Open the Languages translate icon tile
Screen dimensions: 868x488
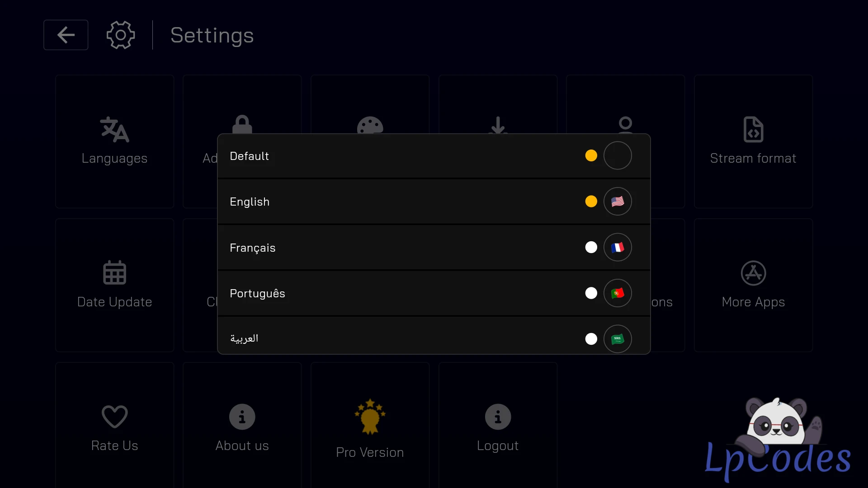click(x=114, y=130)
